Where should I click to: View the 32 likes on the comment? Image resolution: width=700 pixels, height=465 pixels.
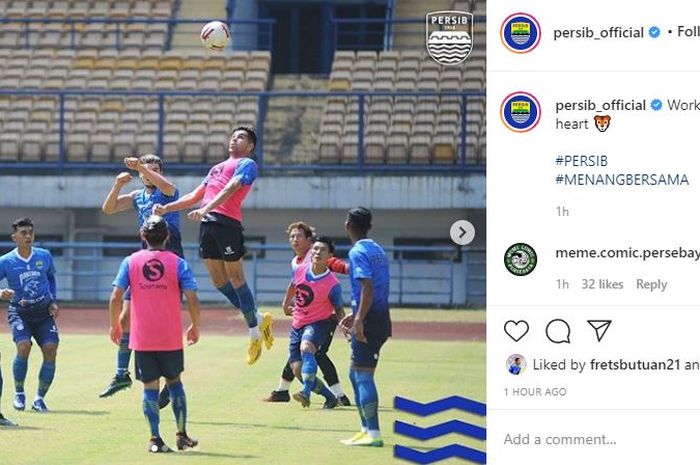point(602,284)
